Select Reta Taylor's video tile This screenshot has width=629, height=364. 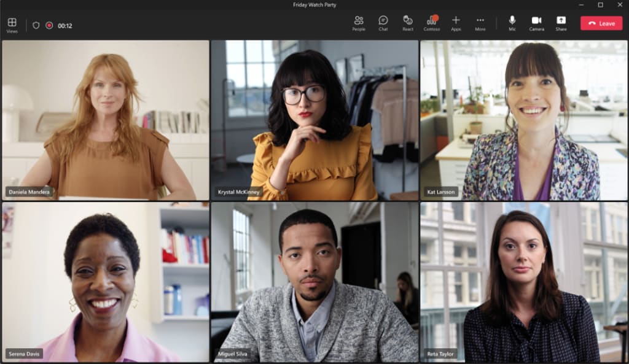[524, 282]
